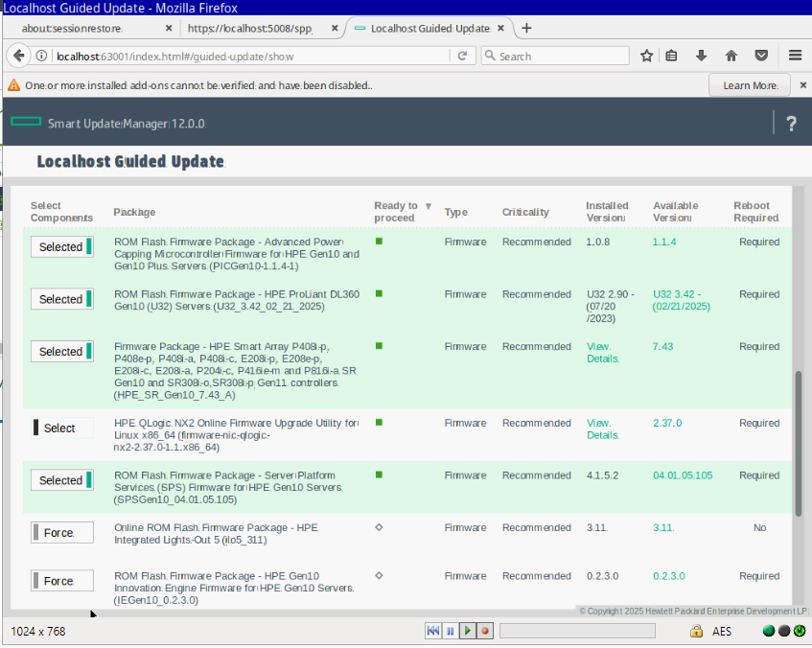Screen dimensions: 812x648
Task: Open the Firefox hamburger menu
Action: pos(796,56)
